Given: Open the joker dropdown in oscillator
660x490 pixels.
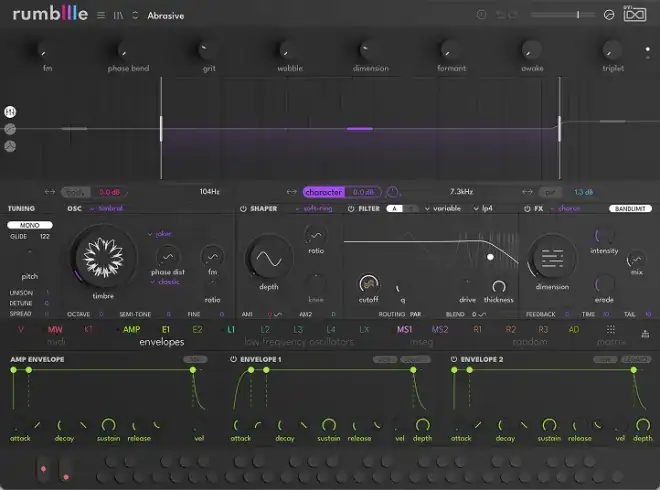Looking at the screenshot, I should 160,234.
